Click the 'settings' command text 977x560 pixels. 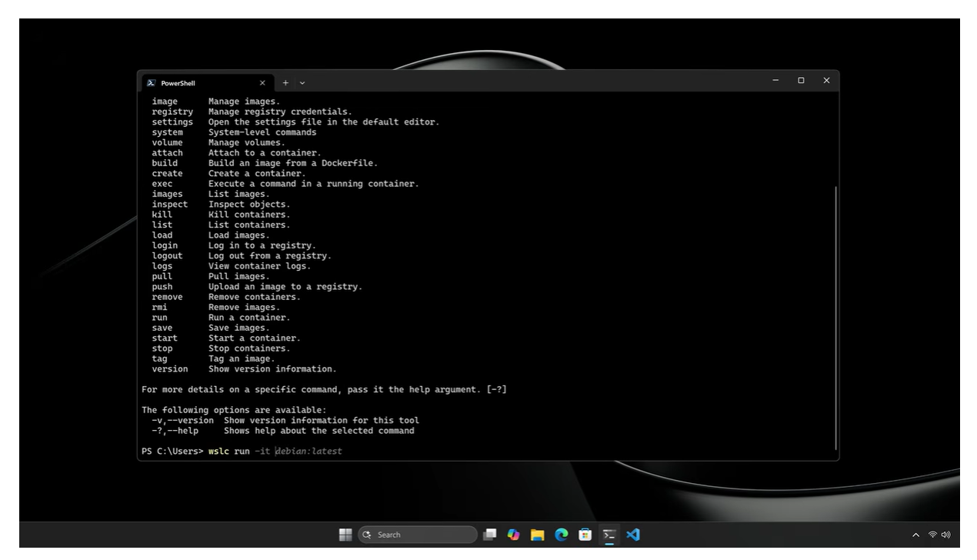[x=172, y=122]
